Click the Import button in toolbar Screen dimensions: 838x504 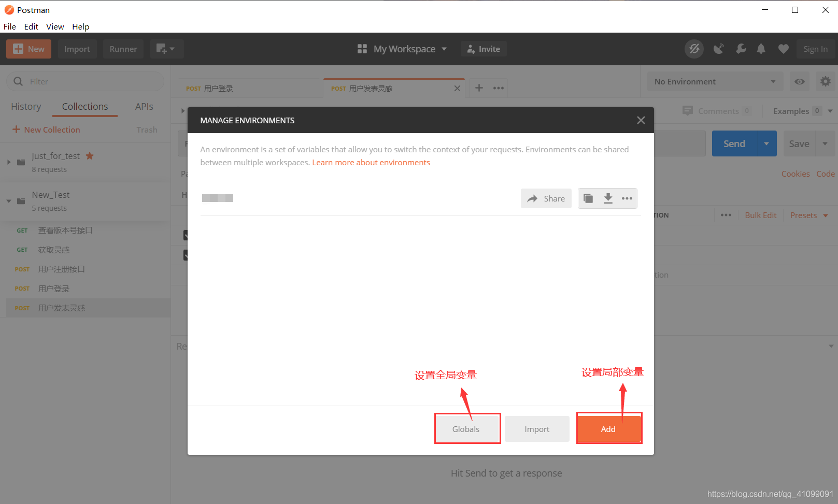(x=77, y=49)
